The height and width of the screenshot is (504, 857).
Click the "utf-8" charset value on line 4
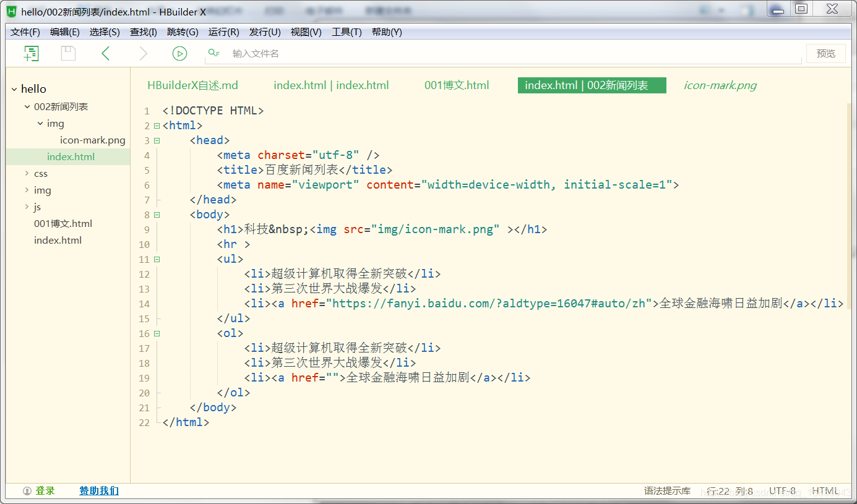point(336,155)
